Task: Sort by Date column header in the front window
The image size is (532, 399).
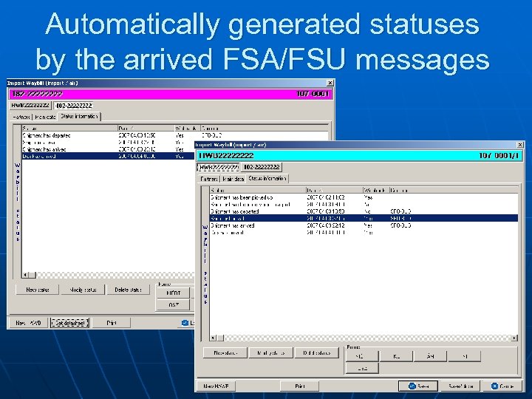Action: 335,191
